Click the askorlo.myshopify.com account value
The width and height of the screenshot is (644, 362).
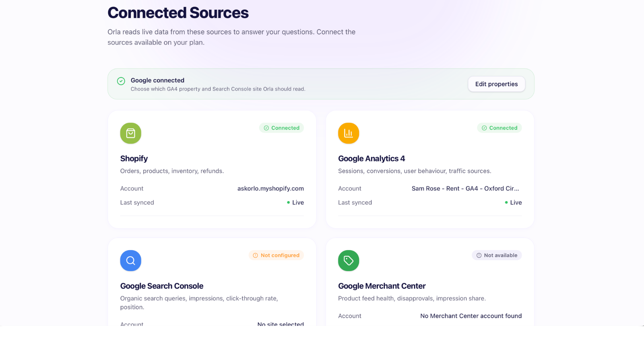coord(270,188)
